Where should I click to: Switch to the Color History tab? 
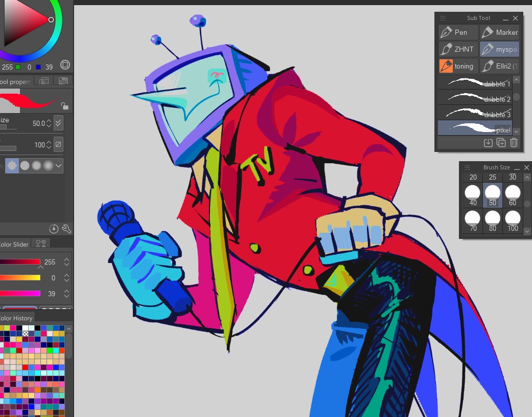[16, 318]
